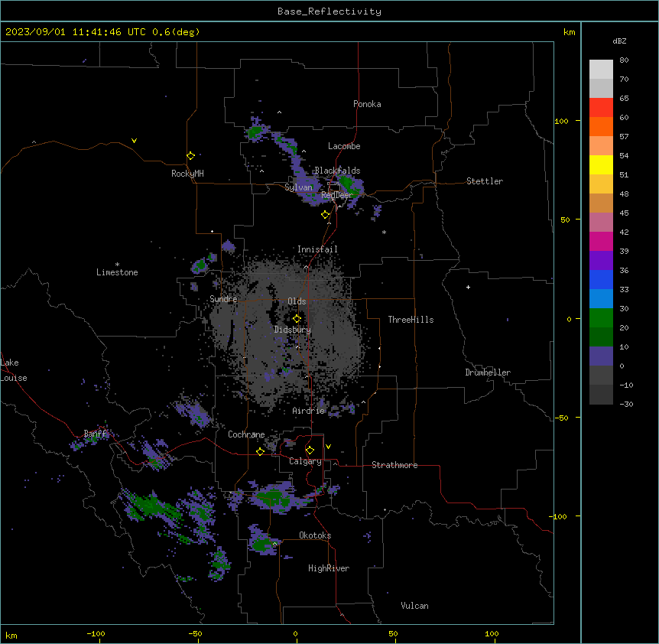Pick the bright yellow 51–54 dBZ legend swatch
Image resolution: width=659 pixels, height=644 pixels.
(601, 164)
